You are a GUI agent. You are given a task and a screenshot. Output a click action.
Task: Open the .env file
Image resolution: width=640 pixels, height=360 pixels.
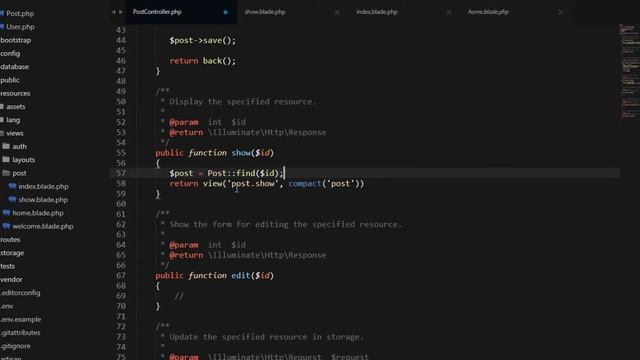pos(7,306)
